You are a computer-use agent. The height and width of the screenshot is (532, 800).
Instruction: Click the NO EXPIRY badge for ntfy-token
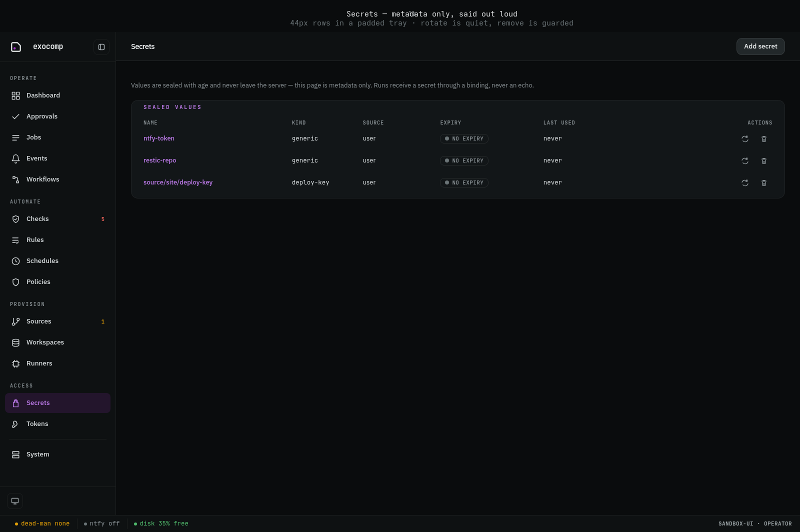[464, 139]
